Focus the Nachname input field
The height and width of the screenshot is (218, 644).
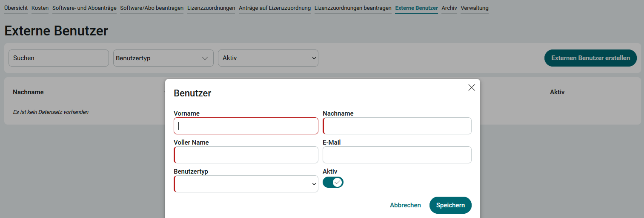(397, 126)
